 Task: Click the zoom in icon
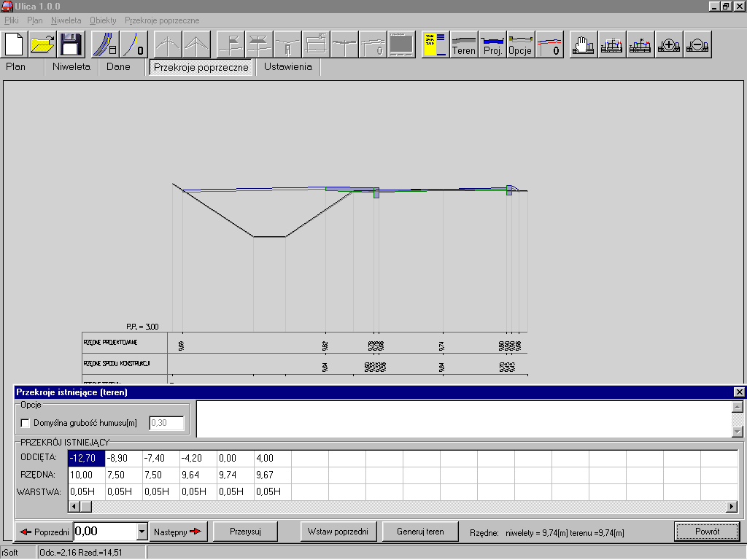669,44
